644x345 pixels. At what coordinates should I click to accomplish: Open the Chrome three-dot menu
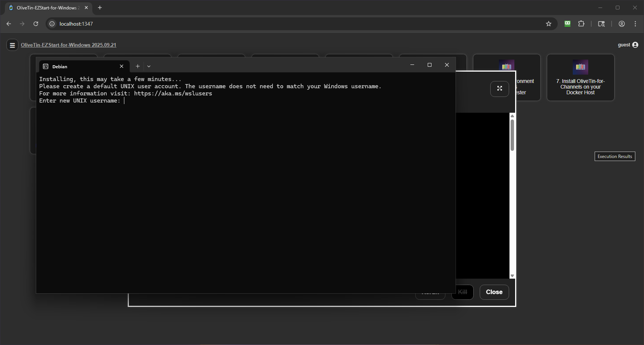pyautogui.click(x=635, y=24)
